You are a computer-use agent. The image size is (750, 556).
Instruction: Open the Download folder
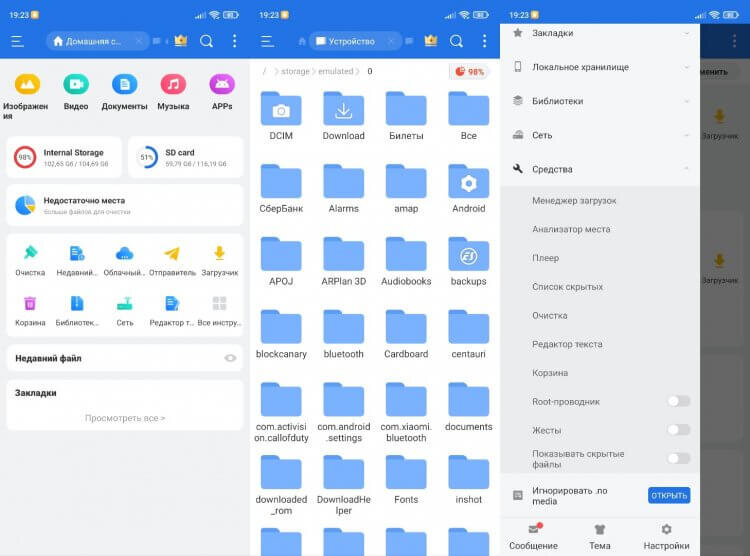(x=343, y=115)
